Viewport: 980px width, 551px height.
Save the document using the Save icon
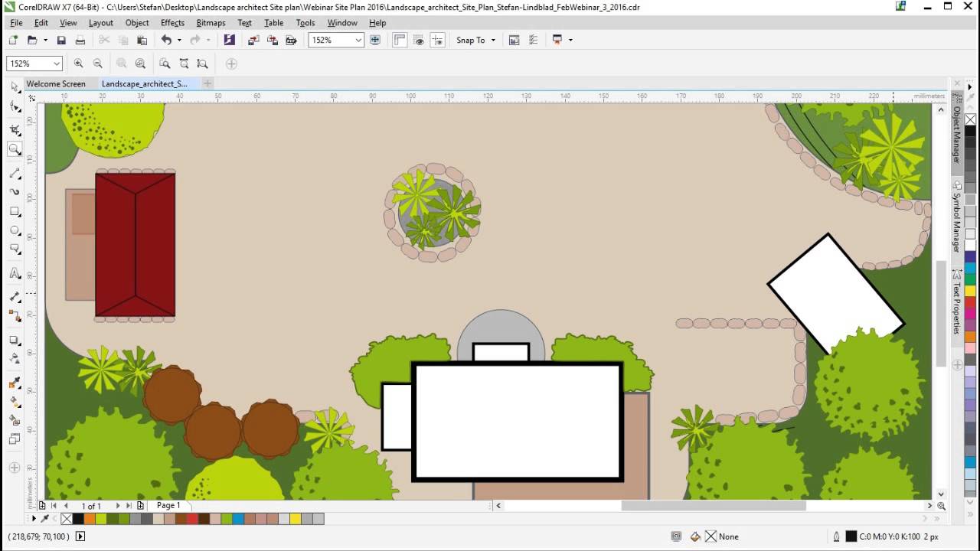(x=60, y=40)
